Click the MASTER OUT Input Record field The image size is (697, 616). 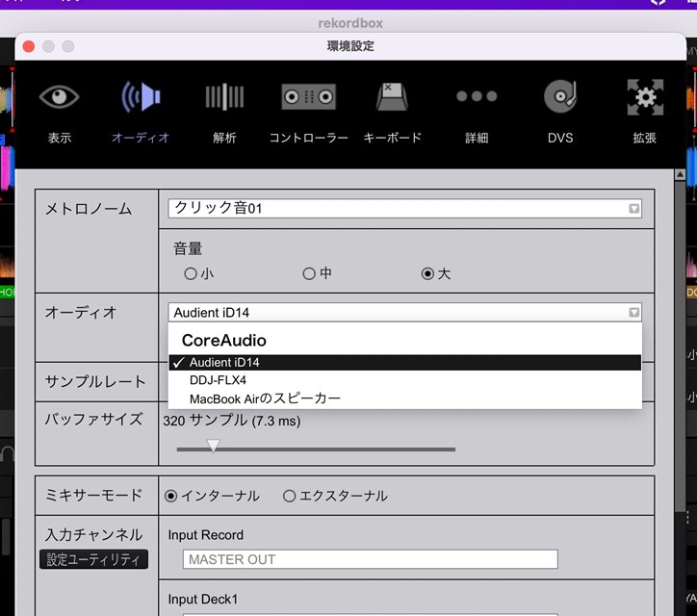371,559
